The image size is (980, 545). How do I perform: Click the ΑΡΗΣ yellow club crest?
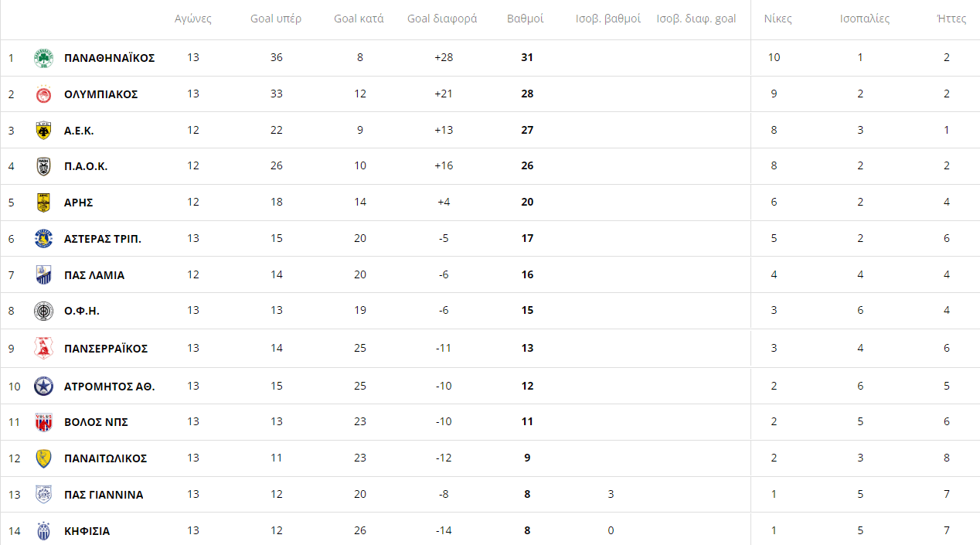[44, 203]
